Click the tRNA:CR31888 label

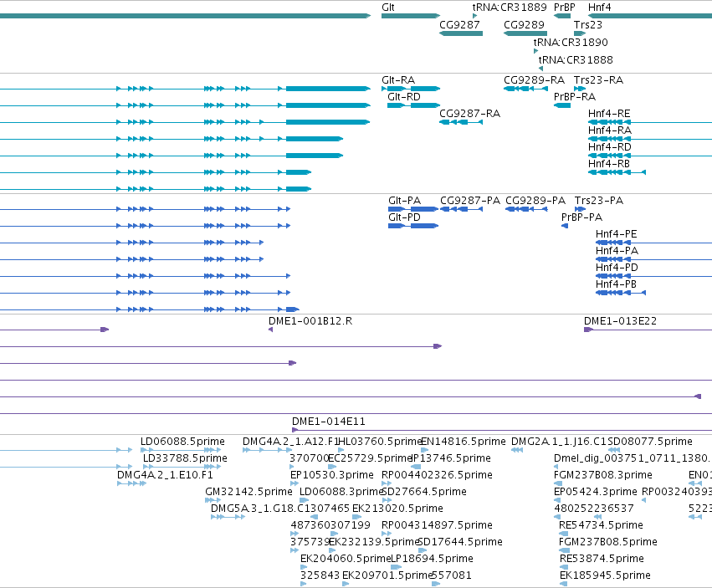pos(576,60)
